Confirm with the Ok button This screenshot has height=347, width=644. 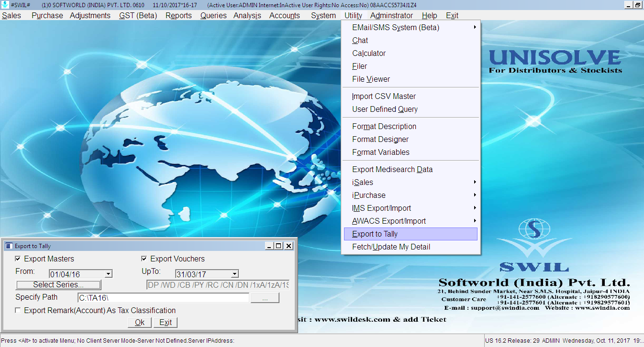pos(140,323)
